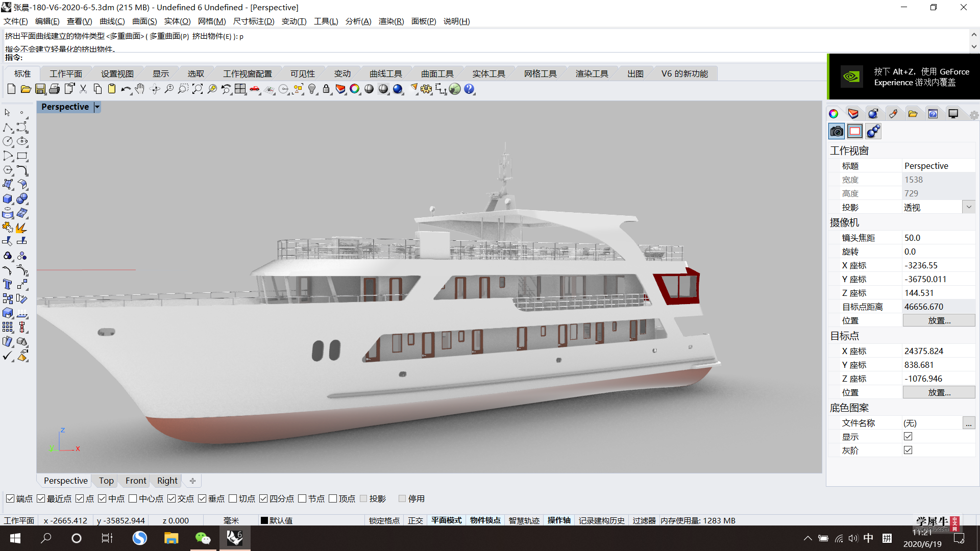Click the Print icon in the toolbar
The image size is (980, 551).
click(55, 89)
